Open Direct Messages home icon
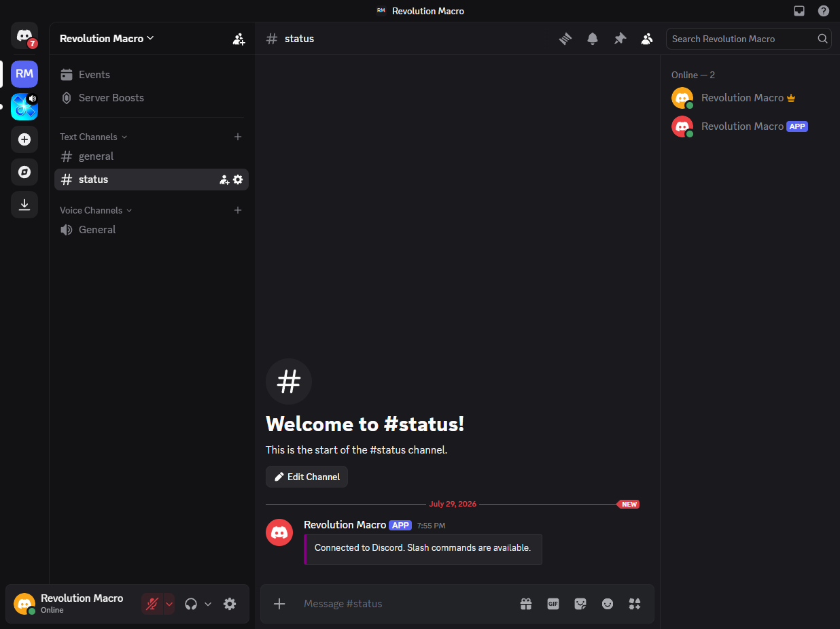 (x=24, y=35)
